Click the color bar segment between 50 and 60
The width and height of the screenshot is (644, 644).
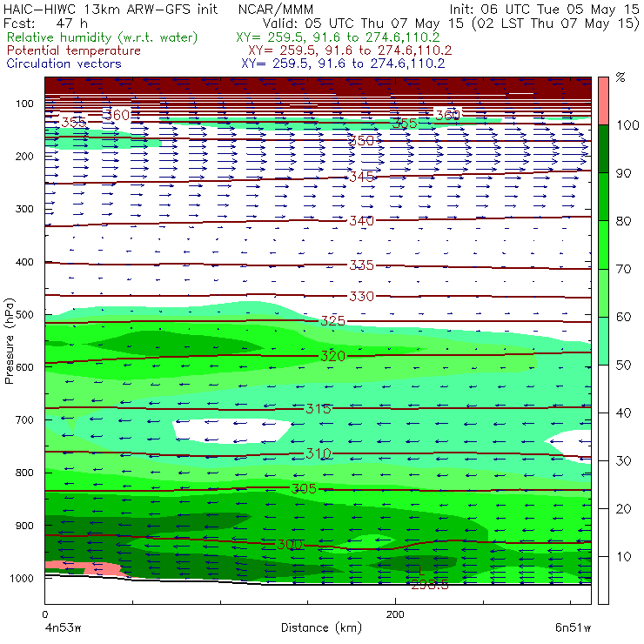coord(603,340)
